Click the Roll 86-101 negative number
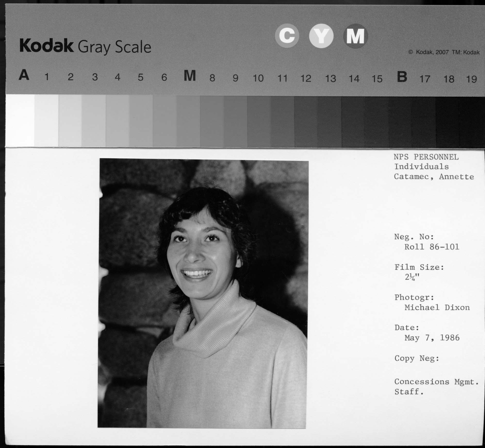The image size is (485, 448). 432,247
